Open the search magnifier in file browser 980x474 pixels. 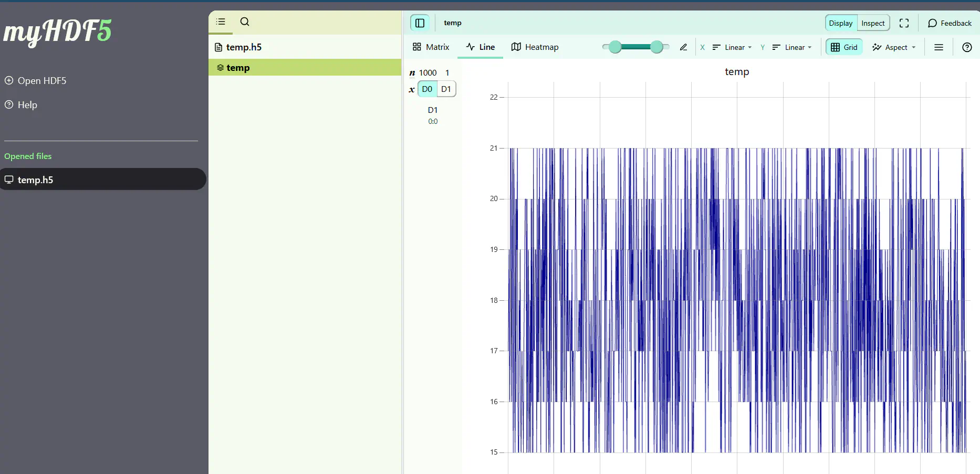tap(245, 22)
